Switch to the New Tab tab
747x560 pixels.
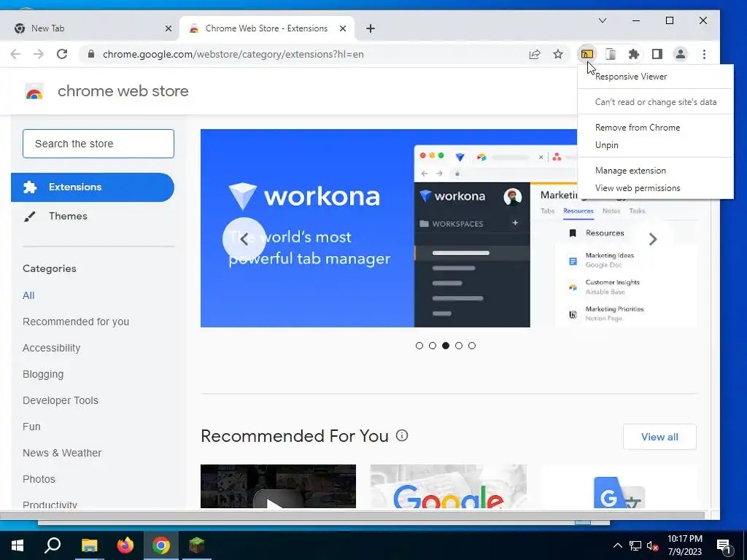(x=89, y=28)
